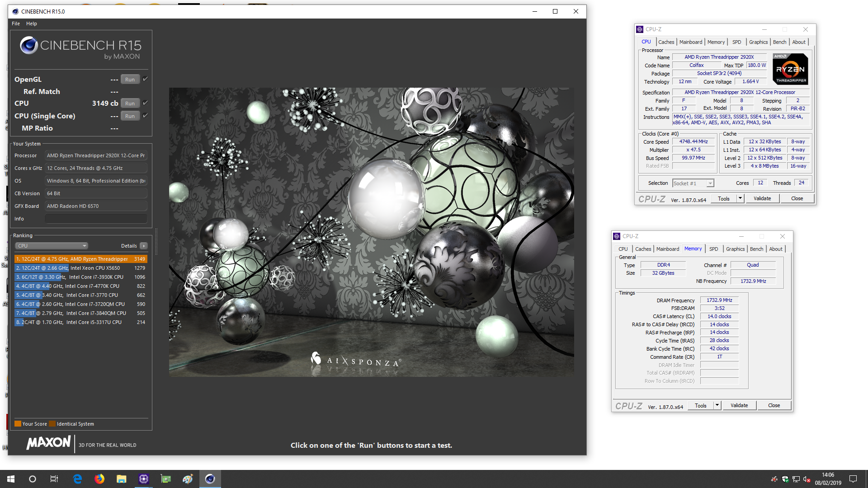Screen dimensions: 868x488
Task: Open Graphics tab in top CPU-Z
Action: coord(758,42)
